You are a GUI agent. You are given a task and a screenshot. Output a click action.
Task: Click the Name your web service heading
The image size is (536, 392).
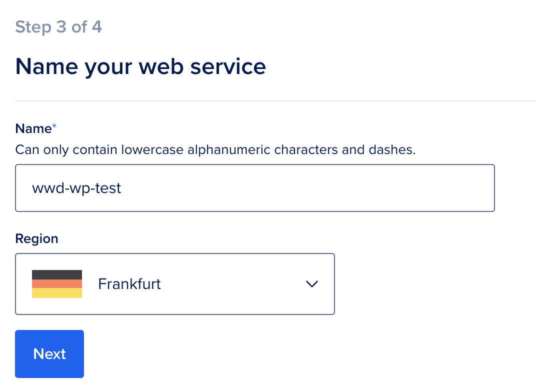(x=140, y=65)
